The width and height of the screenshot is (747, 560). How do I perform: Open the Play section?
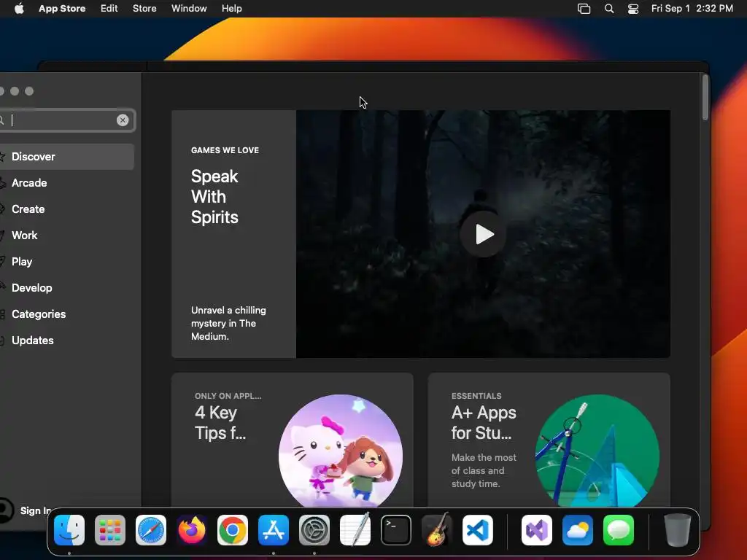[66, 262]
